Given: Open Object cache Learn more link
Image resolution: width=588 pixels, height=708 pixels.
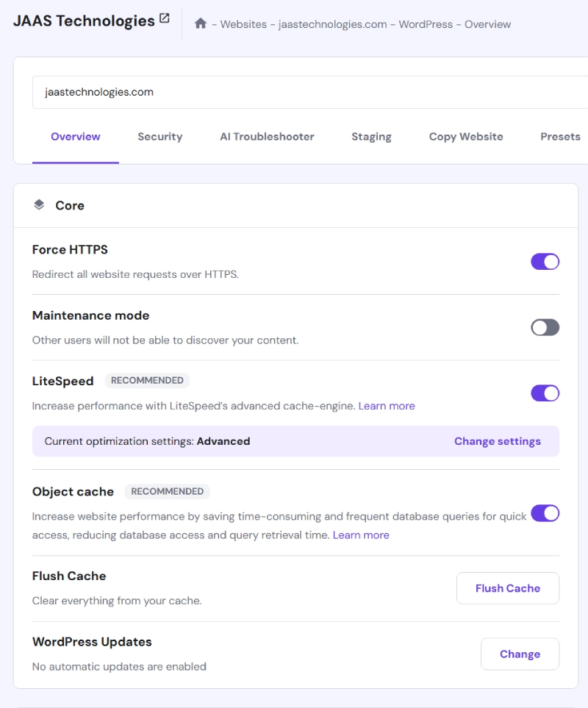Looking at the screenshot, I should [x=361, y=535].
